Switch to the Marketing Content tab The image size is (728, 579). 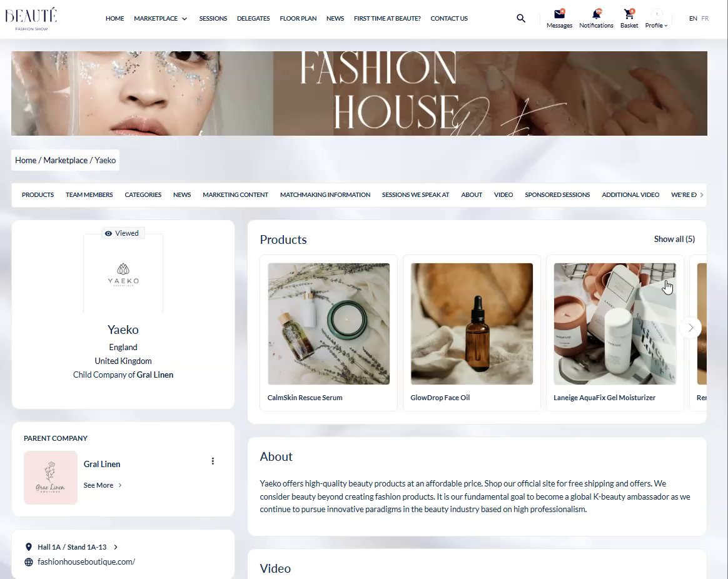(x=235, y=194)
